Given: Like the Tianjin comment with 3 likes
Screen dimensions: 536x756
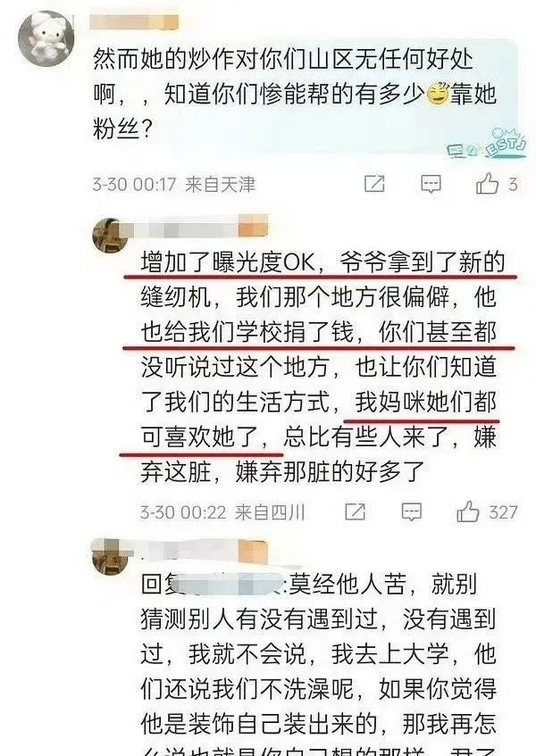Looking at the screenshot, I should pos(487,183).
